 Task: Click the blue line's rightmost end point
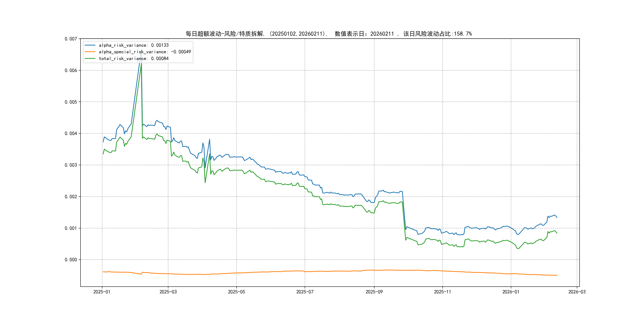click(x=557, y=217)
